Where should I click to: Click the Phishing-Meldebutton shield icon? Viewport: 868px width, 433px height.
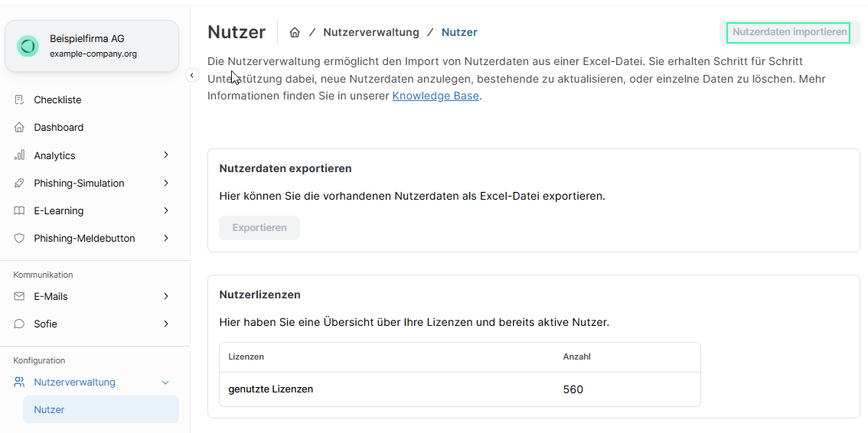(x=19, y=238)
